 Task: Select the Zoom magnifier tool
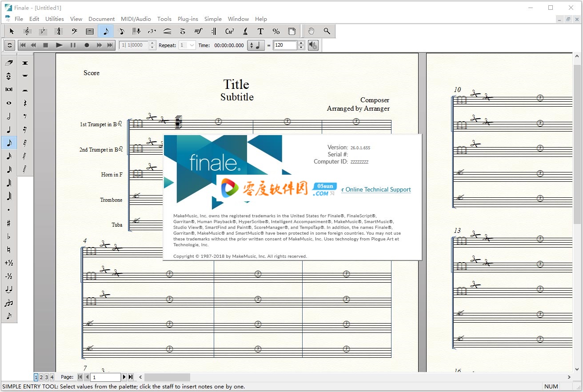327,31
